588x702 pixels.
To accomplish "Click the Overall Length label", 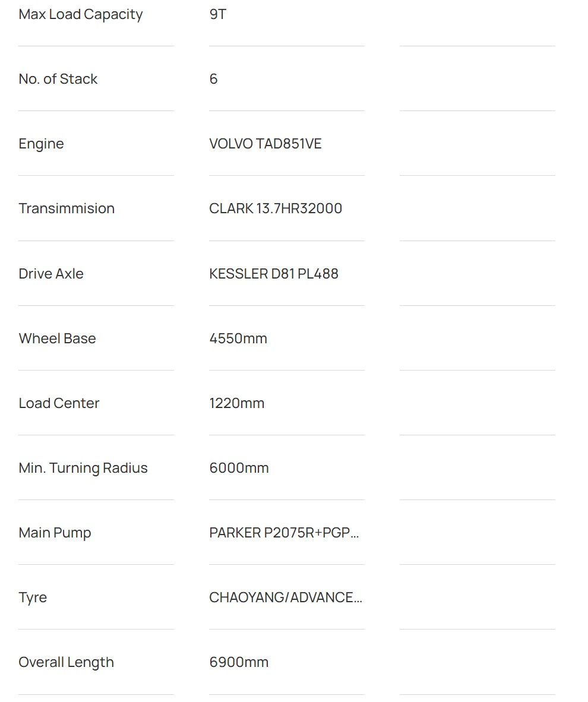I will tap(67, 663).
